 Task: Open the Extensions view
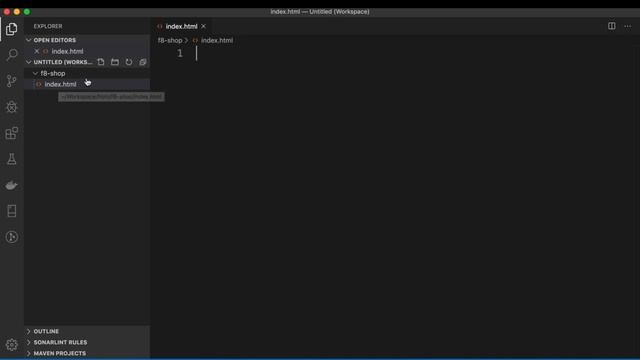point(11,133)
